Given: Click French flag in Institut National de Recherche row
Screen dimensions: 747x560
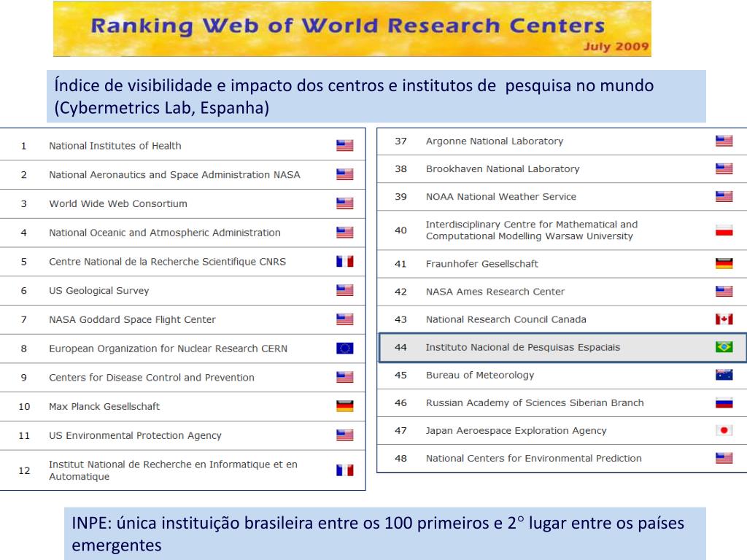Looking at the screenshot, I should pos(344,470).
